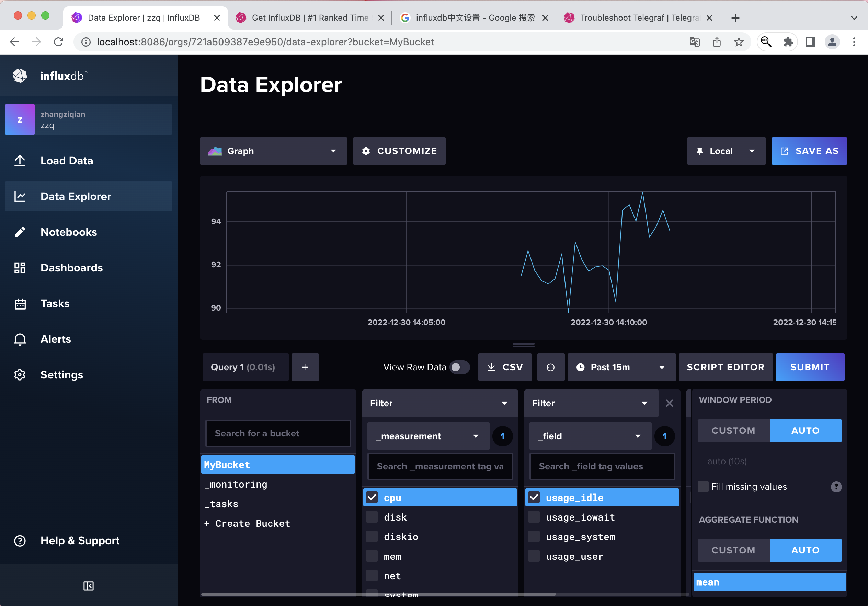The image size is (868, 606).
Task: Check the usage_iowait field checkbox
Action: point(534,517)
